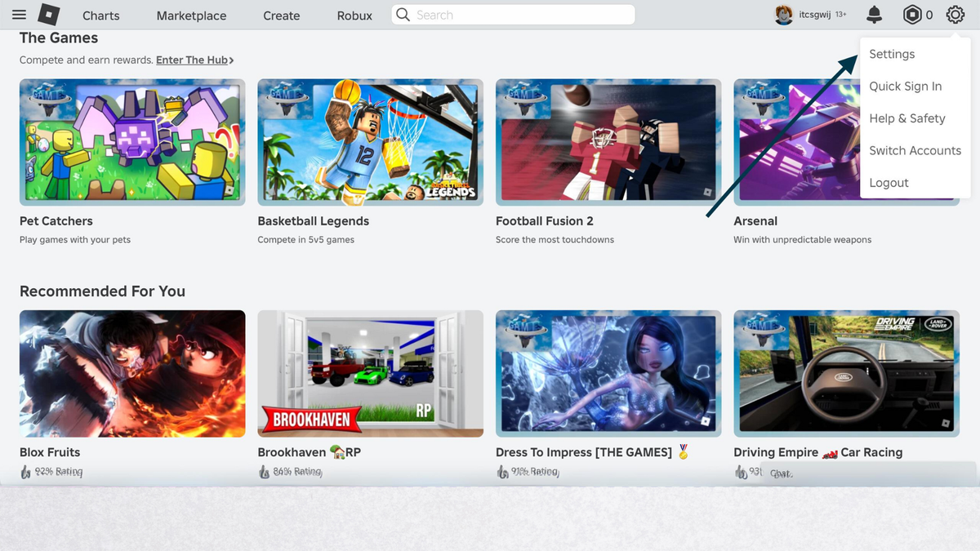
Task: Open the Football Fusion 2 thumbnail
Action: [608, 142]
